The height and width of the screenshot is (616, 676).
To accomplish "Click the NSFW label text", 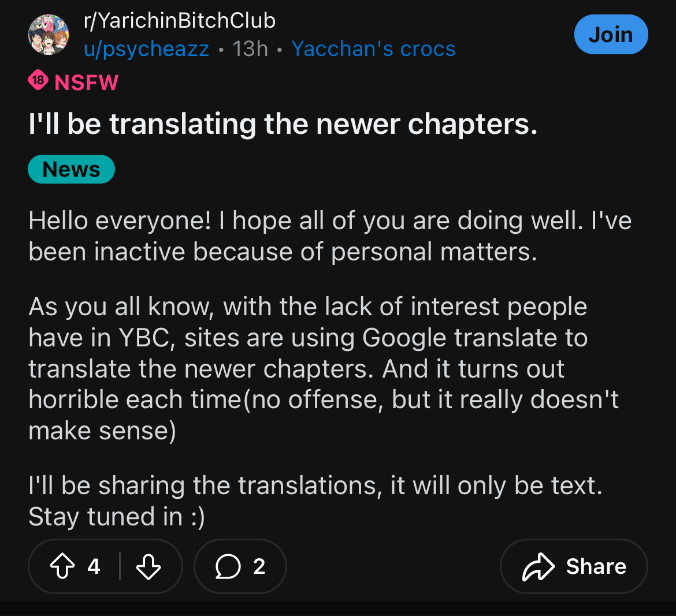I will coord(87,83).
